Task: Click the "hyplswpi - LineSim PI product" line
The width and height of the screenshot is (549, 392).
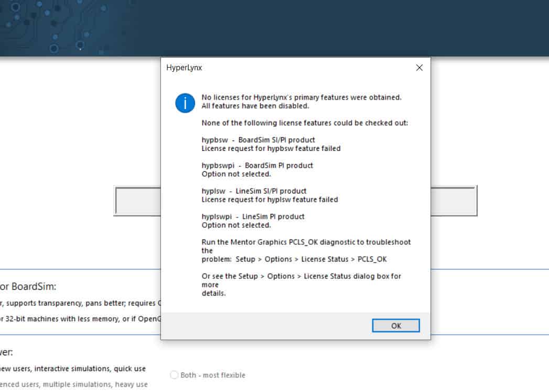Action: pos(253,216)
